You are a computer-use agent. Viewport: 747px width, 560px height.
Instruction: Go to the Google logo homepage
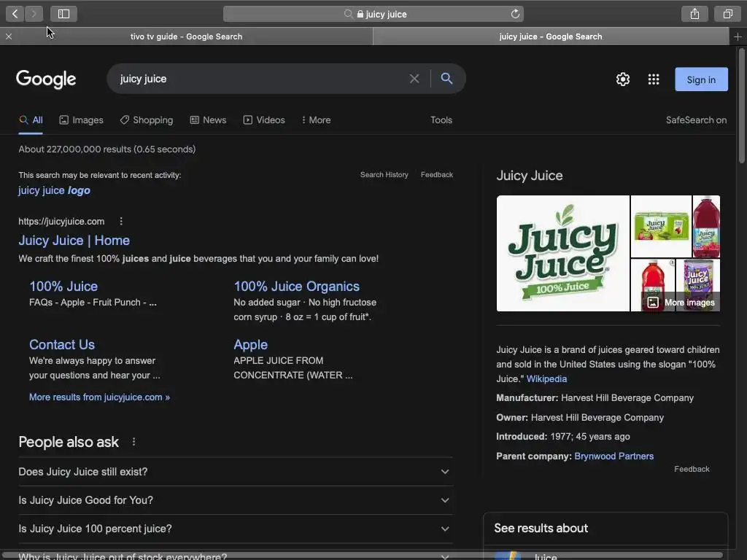tap(46, 79)
